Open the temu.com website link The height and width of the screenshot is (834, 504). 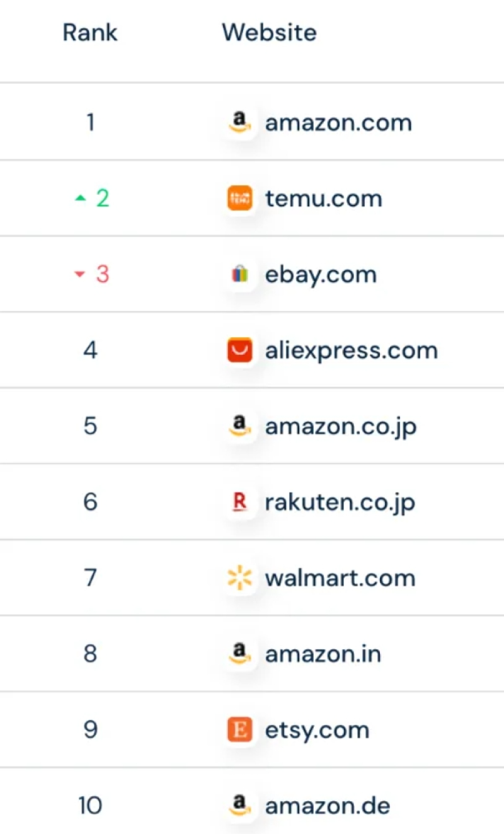pos(323,199)
